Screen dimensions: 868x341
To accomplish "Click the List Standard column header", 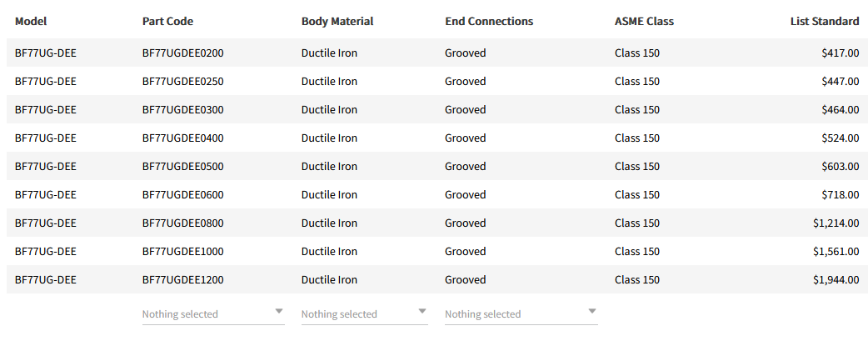I will [824, 21].
